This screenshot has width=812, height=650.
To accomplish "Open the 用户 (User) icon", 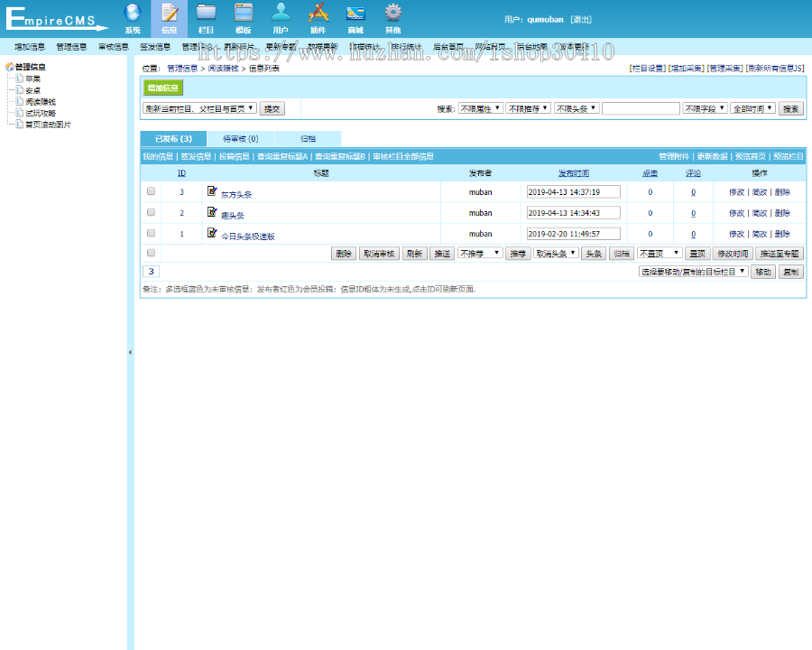I will [x=281, y=14].
